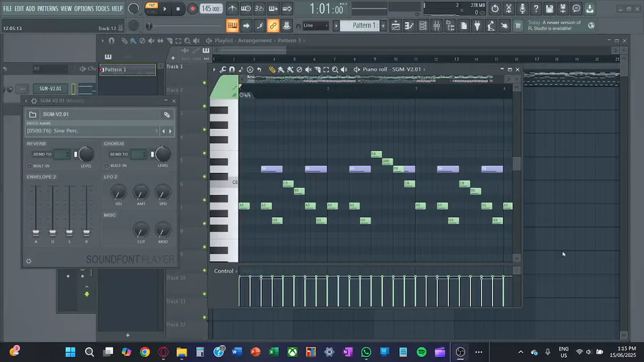The image size is (644, 362).
Task: Toggle the 3-2-1 countdown before recording
Action: pyautogui.click(x=259, y=9)
